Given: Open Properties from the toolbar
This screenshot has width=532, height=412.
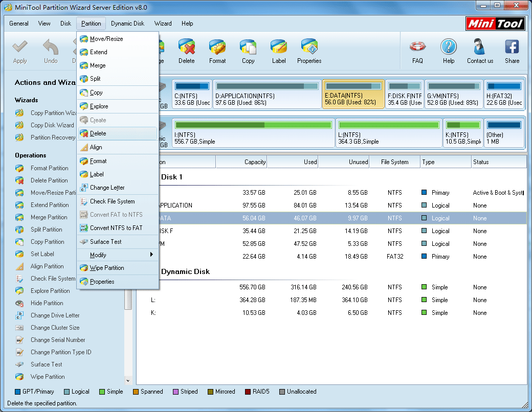Looking at the screenshot, I should point(308,51).
